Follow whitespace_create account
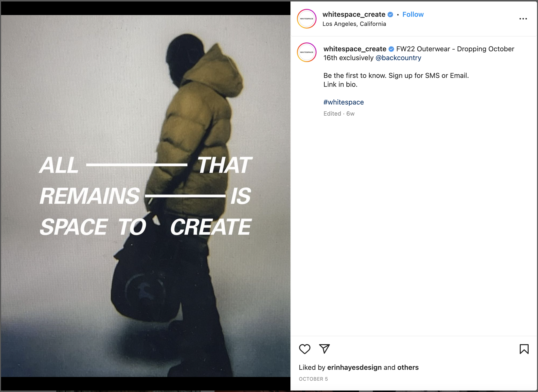The height and width of the screenshot is (392, 538). 413,14
